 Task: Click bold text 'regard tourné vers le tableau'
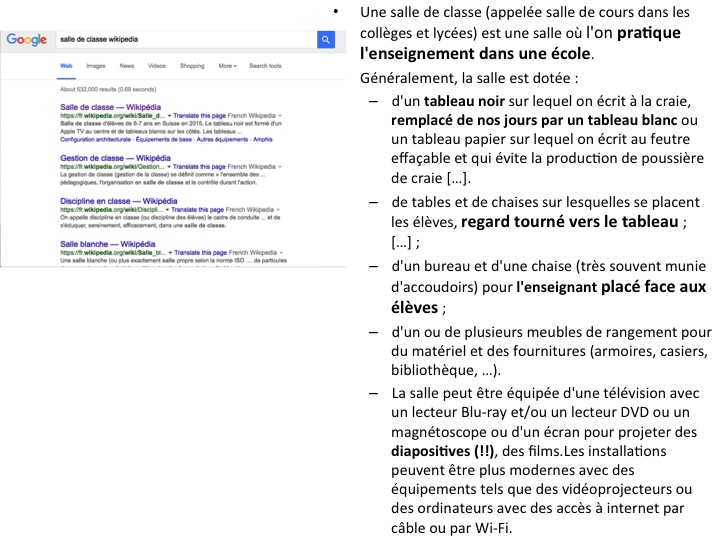[569, 222]
